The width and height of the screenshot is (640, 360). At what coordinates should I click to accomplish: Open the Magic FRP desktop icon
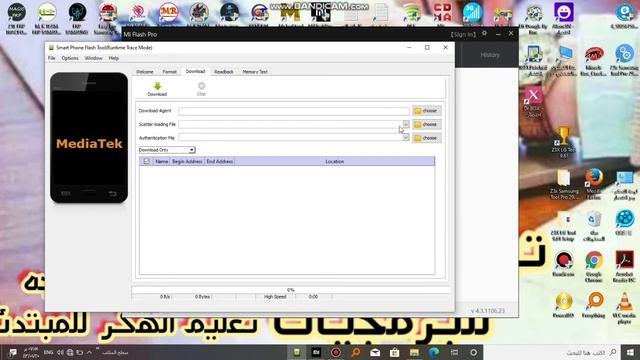point(16,18)
